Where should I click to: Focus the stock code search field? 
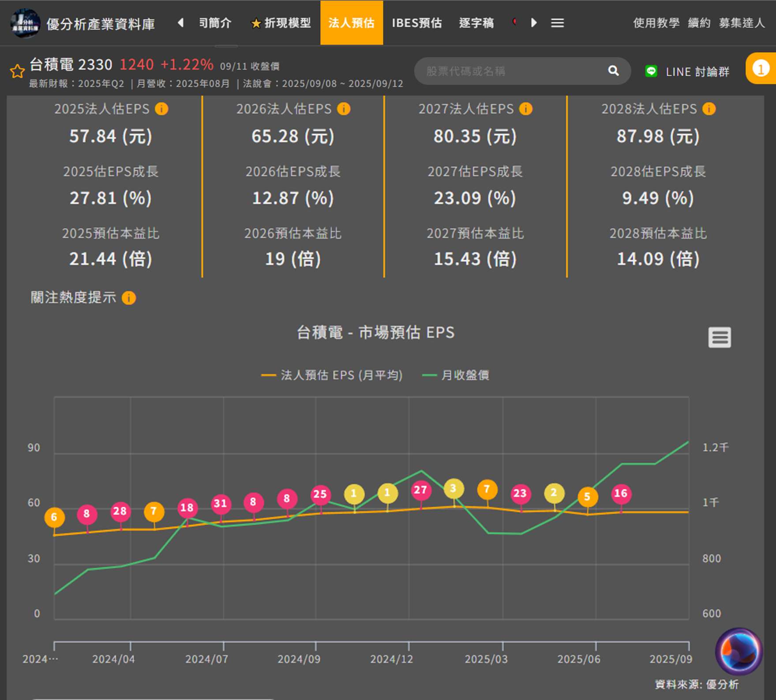pos(522,71)
